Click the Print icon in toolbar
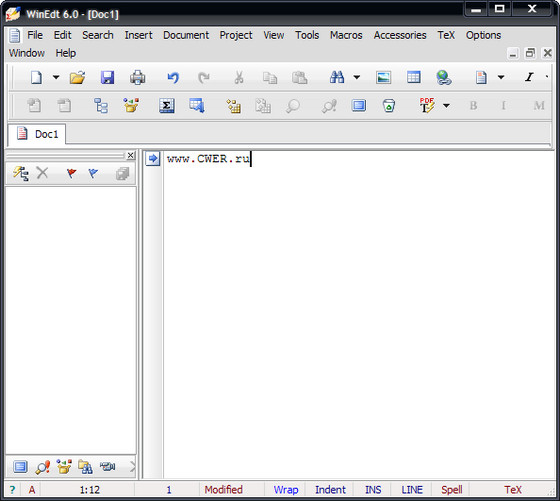Viewport: 560px width, 501px height. (138, 77)
